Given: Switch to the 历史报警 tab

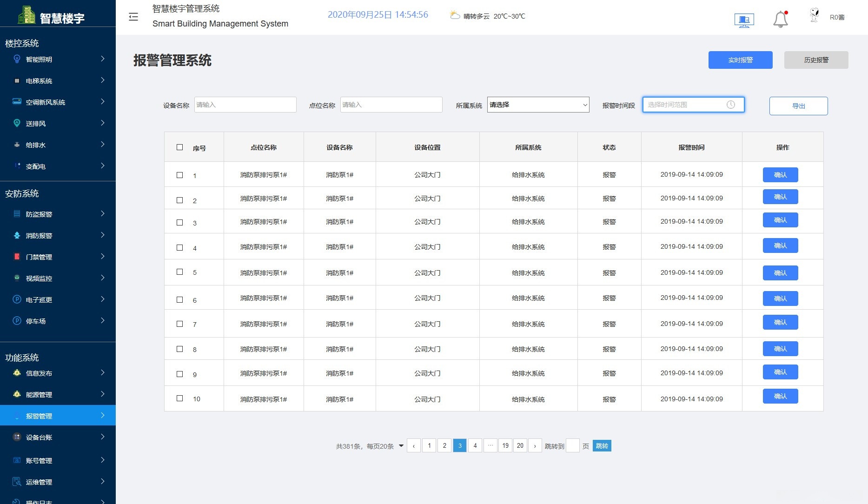Looking at the screenshot, I should click(816, 60).
